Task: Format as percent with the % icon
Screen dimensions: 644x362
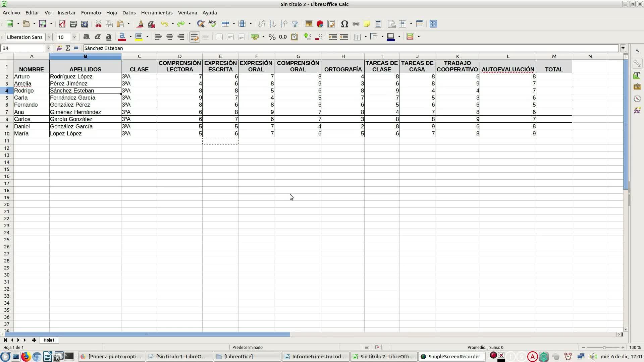Action: point(272,37)
